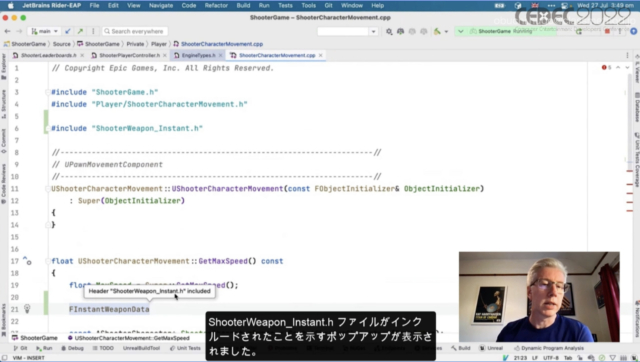This screenshot has width=640, height=362.
Task: Expand the ShooterGame Running configuration chevron
Action: point(461,31)
